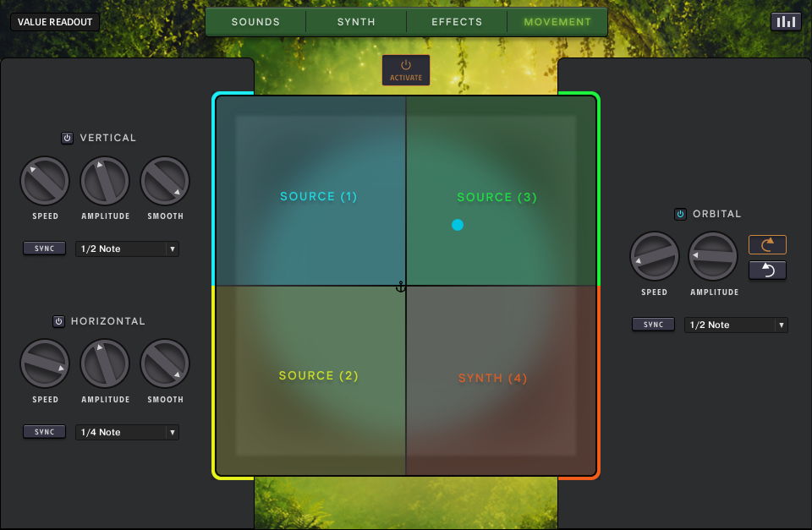Click the Orbital Amplitude knob

713,256
